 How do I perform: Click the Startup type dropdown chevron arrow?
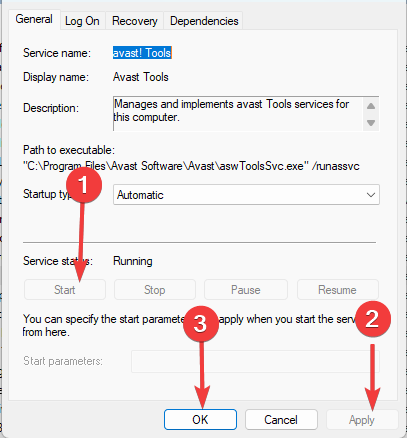tap(371, 195)
